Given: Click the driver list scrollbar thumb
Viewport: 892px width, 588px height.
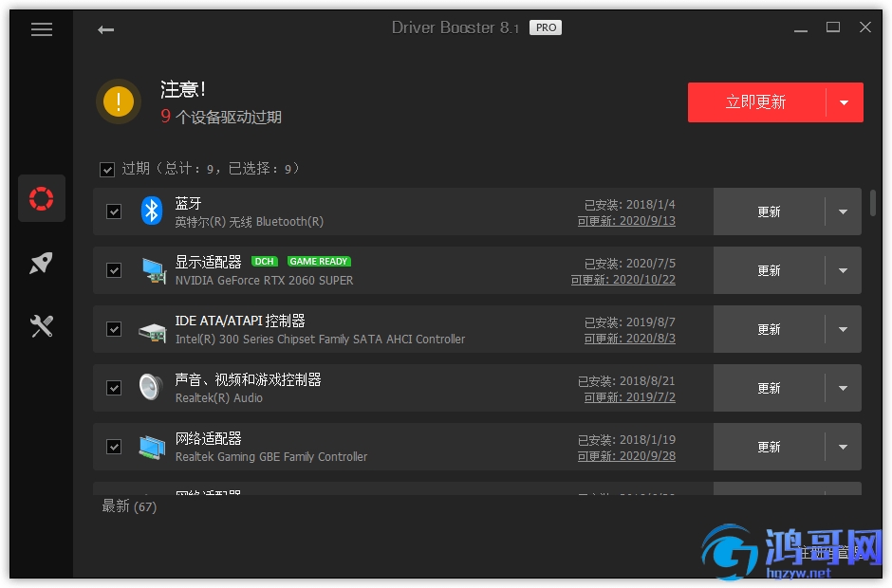Looking at the screenshot, I should point(873,203).
